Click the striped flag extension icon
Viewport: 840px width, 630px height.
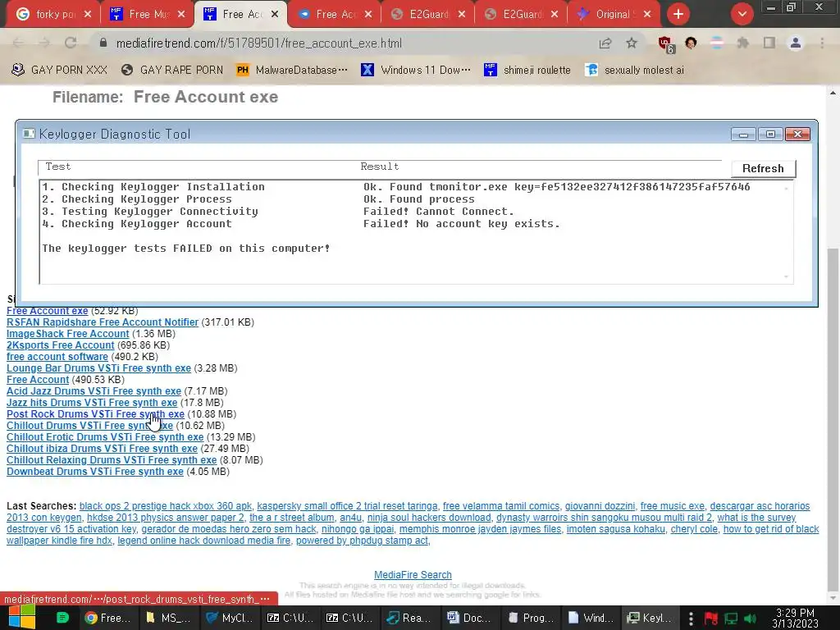point(717,43)
